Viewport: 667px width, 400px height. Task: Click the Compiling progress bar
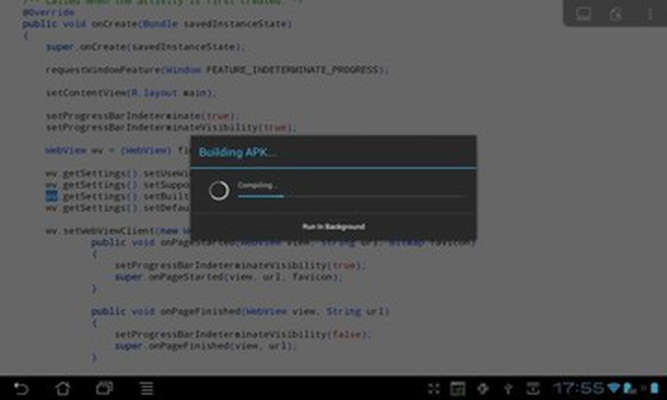point(351,196)
